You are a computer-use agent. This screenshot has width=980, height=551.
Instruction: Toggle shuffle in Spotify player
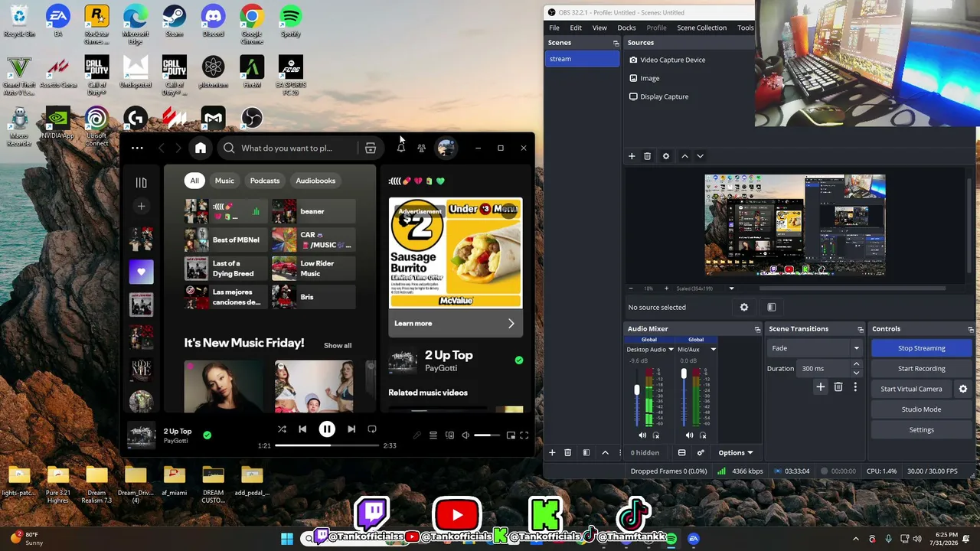(x=282, y=429)
